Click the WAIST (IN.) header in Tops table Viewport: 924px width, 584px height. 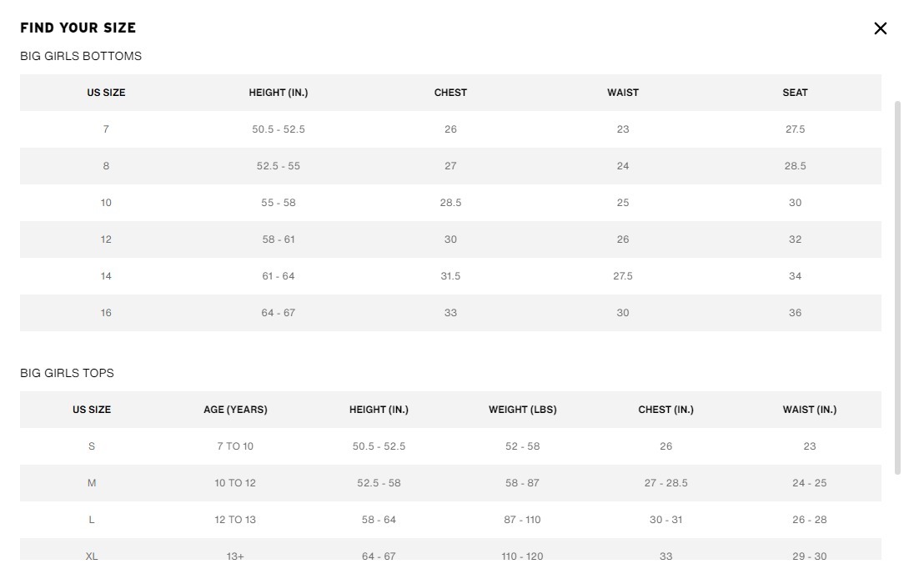pyautogui.click(x=809, y=410)
